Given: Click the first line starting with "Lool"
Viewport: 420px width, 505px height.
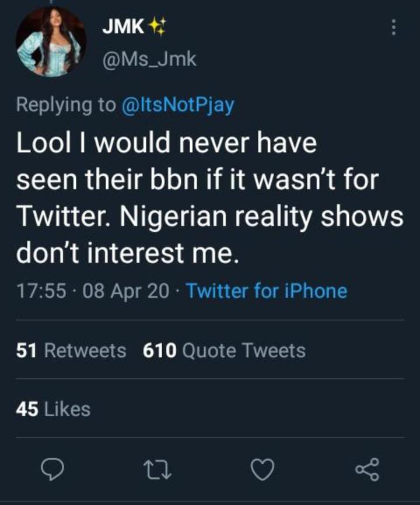Looking at the screenshot, I should [166, 145].
